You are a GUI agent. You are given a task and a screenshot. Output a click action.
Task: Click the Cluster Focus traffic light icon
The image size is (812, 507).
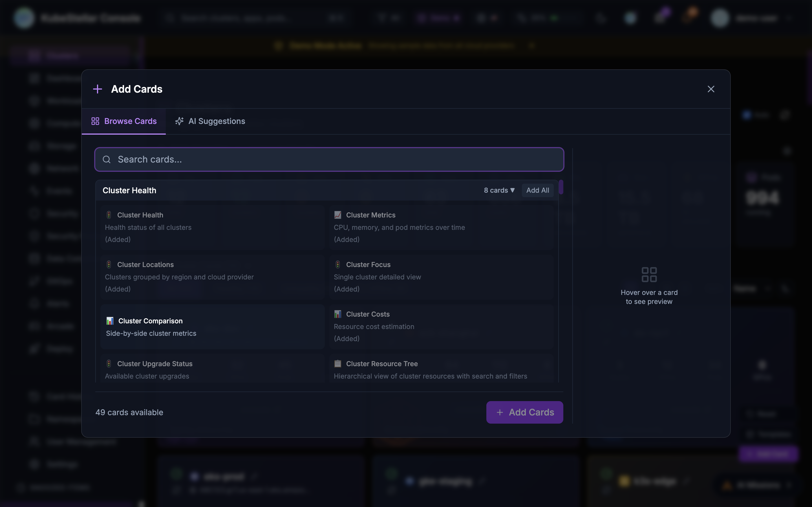pos(337,264)
